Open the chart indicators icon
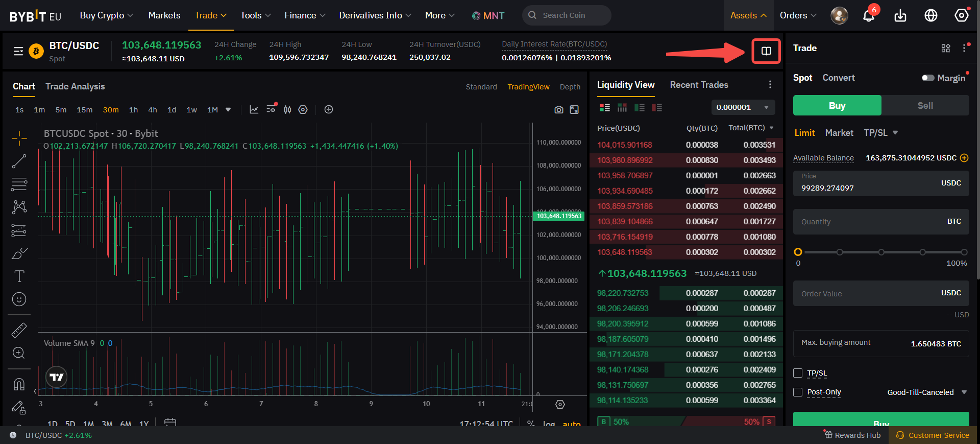This screenshot has width=980, height=444. tap(254, 110)
